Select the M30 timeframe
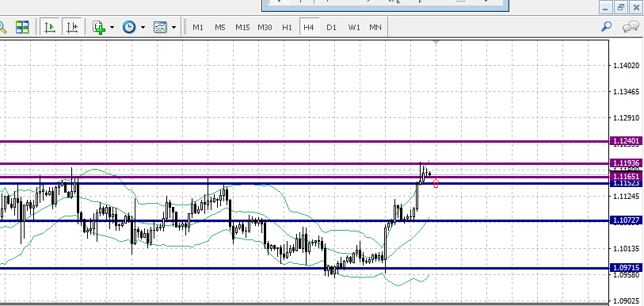Viewport: 644px width, 306px height. (265, 28)
